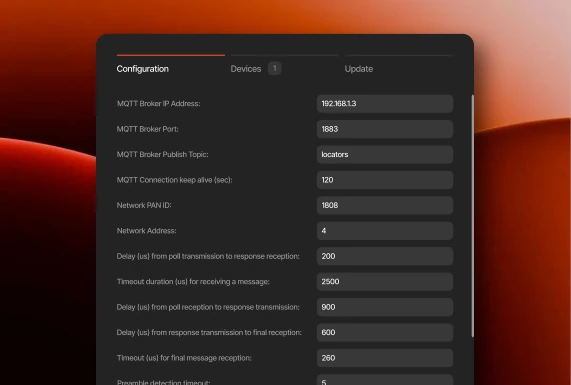Edit the MQTT Broker Publish Topic field

pyautogui.click(x=385, y=154)
